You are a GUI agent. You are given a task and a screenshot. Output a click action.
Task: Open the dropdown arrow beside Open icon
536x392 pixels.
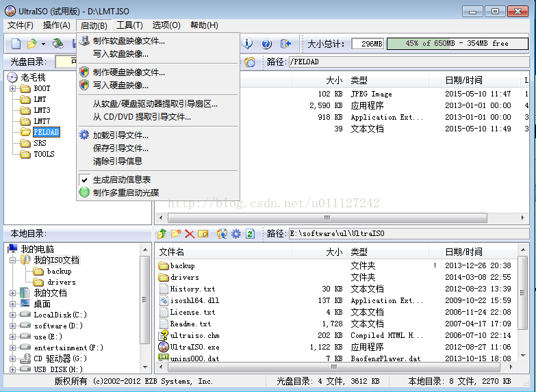point(43,44)
